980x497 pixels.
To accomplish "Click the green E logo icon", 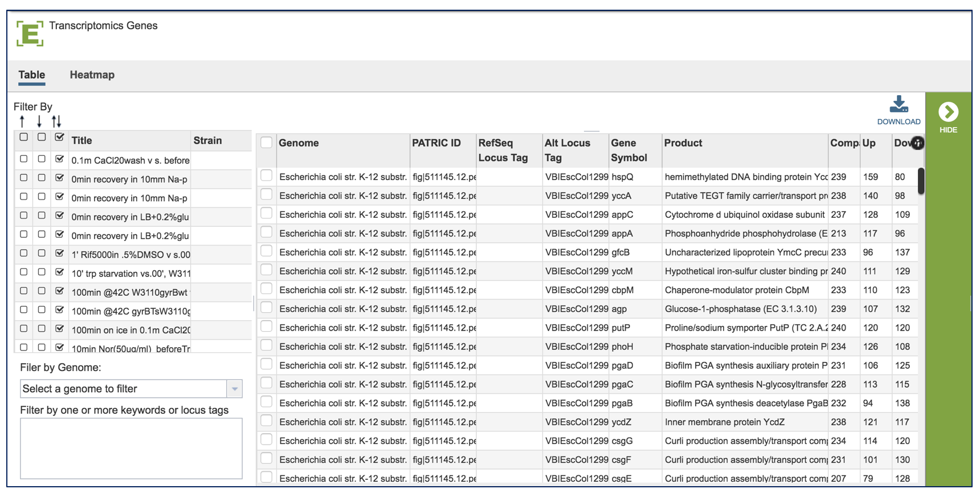I will [30, 33].
